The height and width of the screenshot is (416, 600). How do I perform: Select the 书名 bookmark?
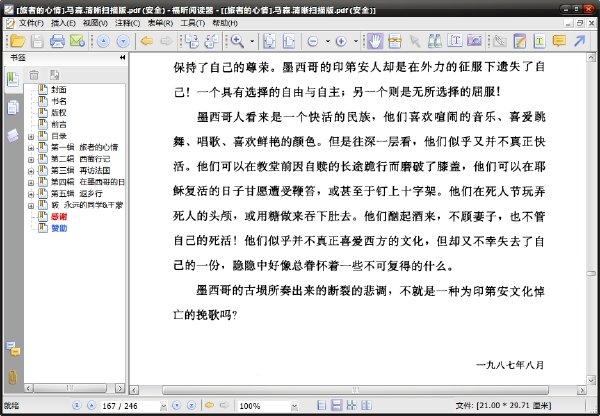point(59,101)
